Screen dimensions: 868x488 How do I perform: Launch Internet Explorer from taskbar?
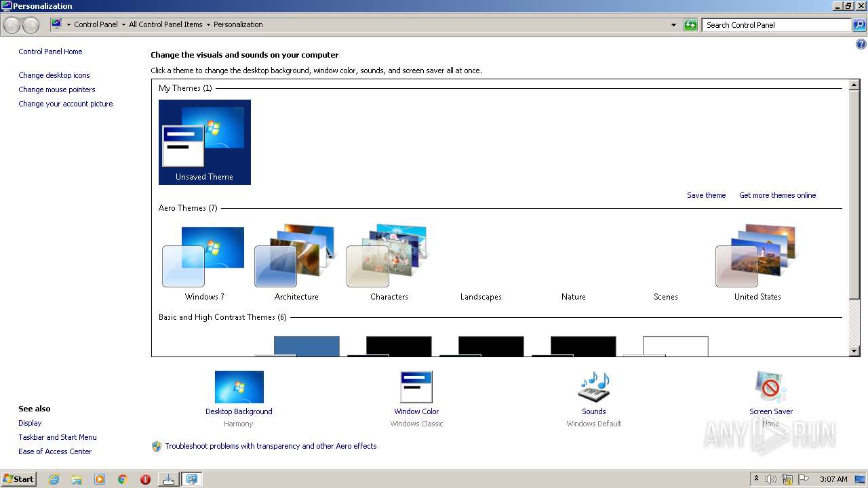[54, 479]
